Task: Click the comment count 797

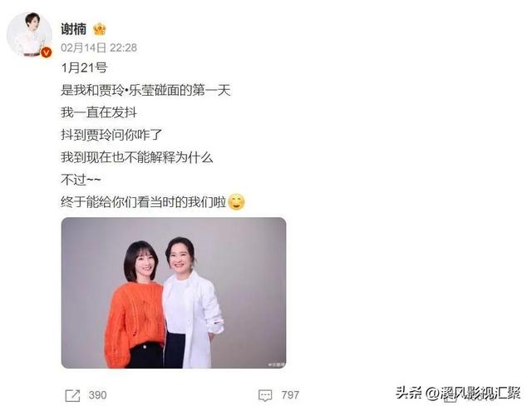Action: (290, 395)
